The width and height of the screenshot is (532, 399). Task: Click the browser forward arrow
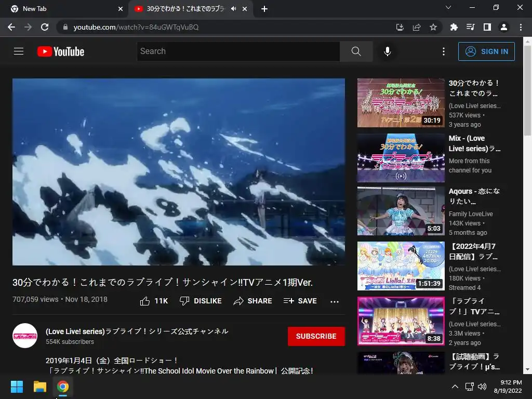[x=28, y=27]
